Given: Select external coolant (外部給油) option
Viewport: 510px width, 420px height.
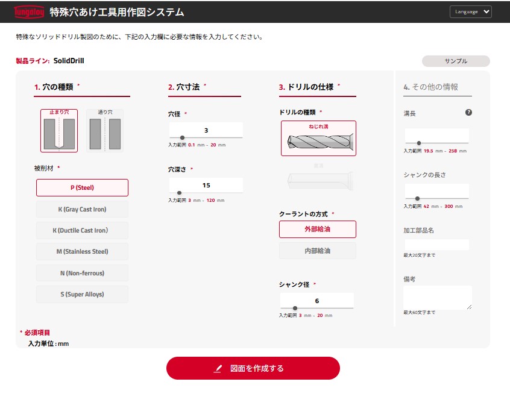Looking at the screenshot, I should click(x=317, y=229).
